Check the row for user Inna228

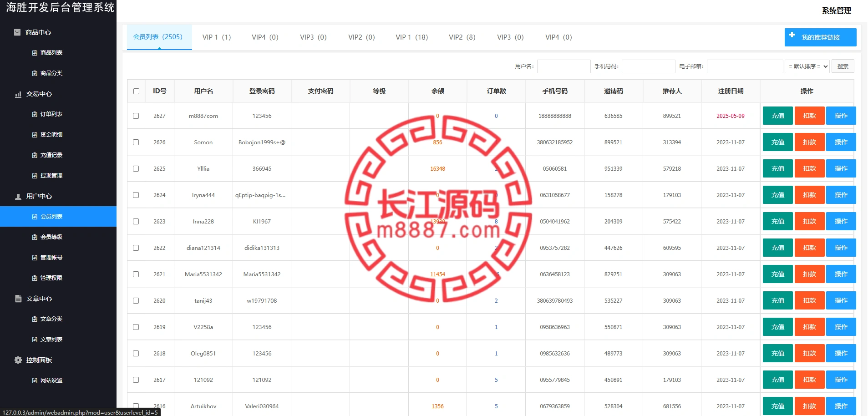click(136, 221)
